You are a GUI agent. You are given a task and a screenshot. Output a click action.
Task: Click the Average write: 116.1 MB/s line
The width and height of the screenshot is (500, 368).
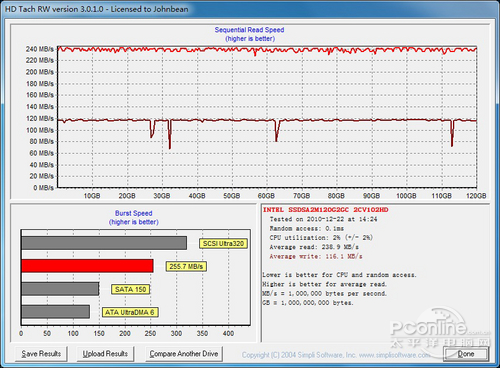tap(316, 257)
